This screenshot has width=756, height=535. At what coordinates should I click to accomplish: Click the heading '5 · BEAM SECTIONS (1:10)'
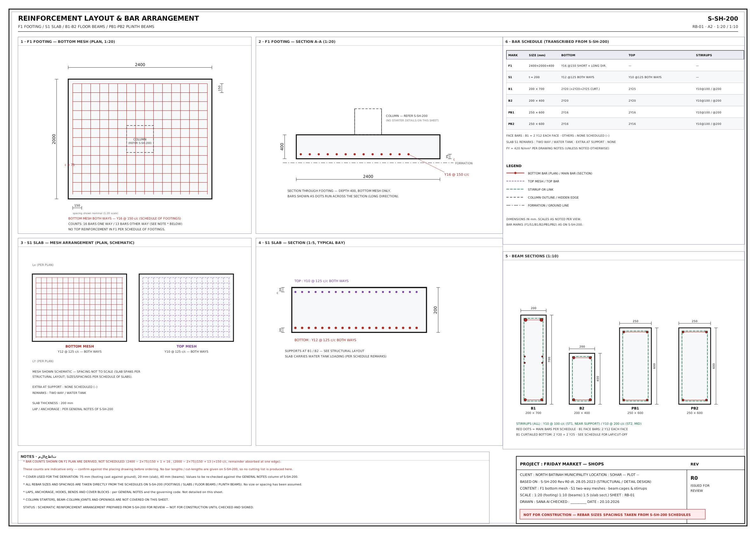click(532, 256)
